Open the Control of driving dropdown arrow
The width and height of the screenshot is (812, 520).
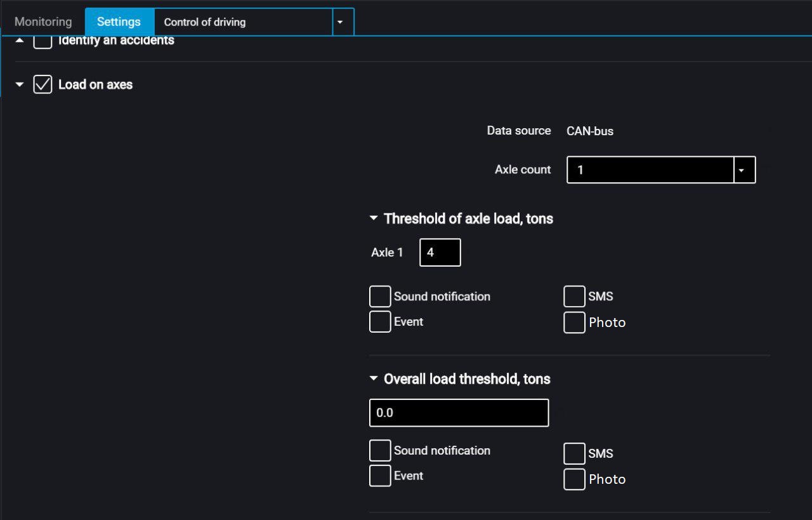[x=340, y=22]
